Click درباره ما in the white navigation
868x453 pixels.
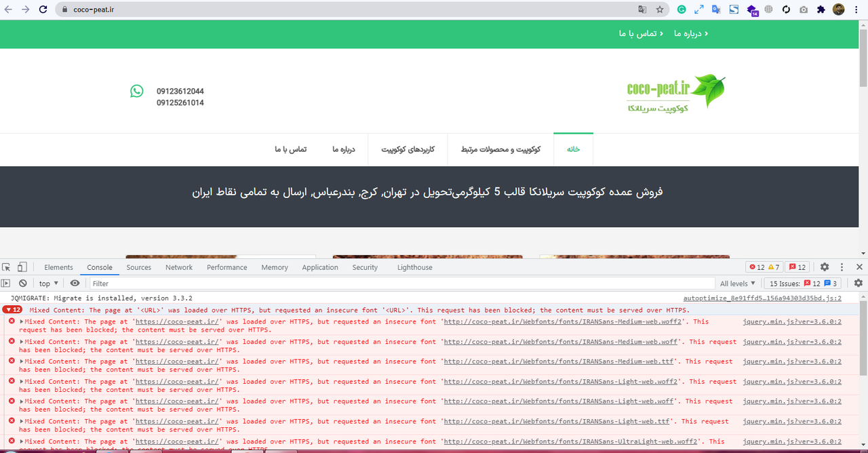click(344, 149)
